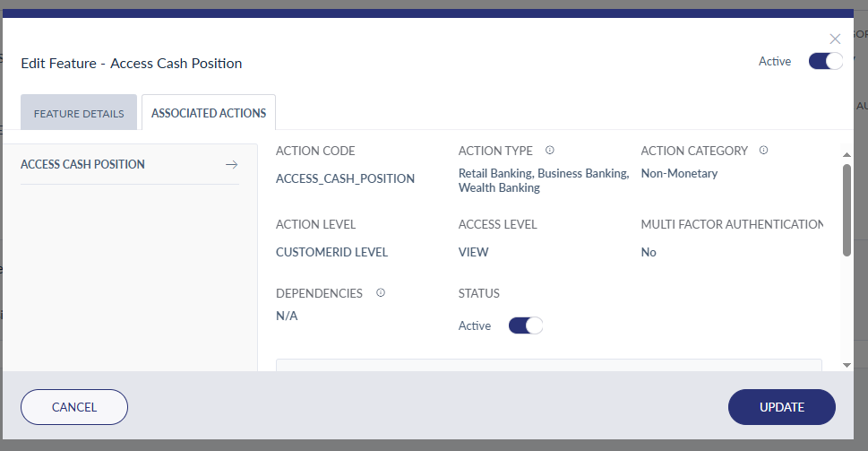This screenshot has width=868, height=451.
Task: Click the N/A dependencies value
Action: [x=287, y=316]
